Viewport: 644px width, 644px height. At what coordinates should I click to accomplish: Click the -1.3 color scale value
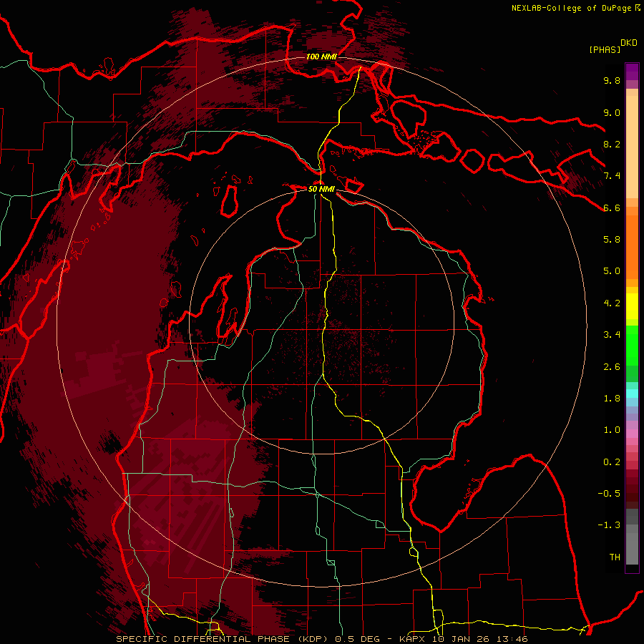point(609,525)
